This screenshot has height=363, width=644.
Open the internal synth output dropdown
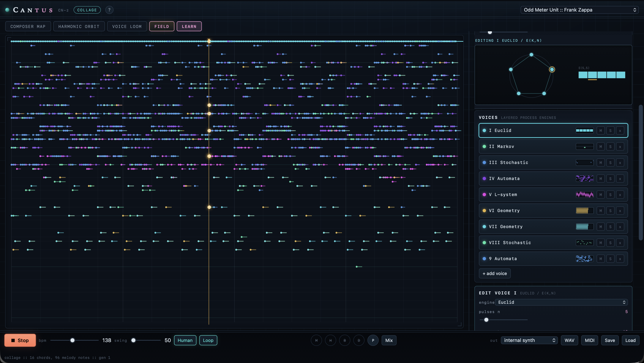[529, 340]
